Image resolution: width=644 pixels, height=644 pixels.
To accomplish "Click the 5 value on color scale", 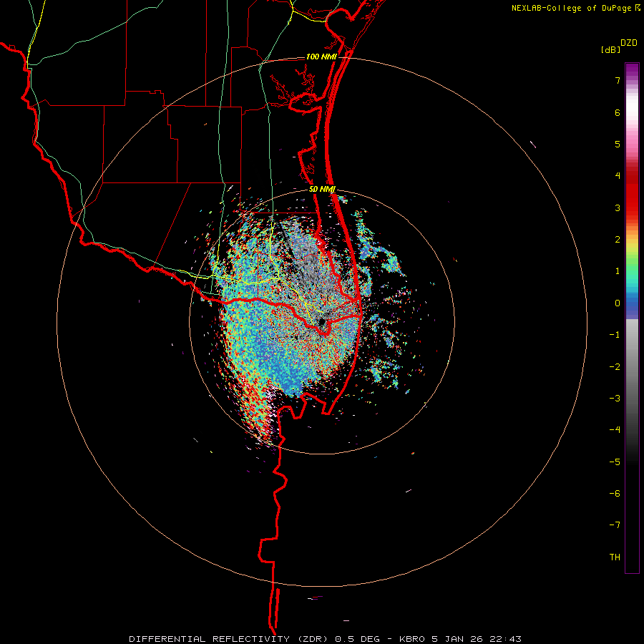I will [618, 144].
